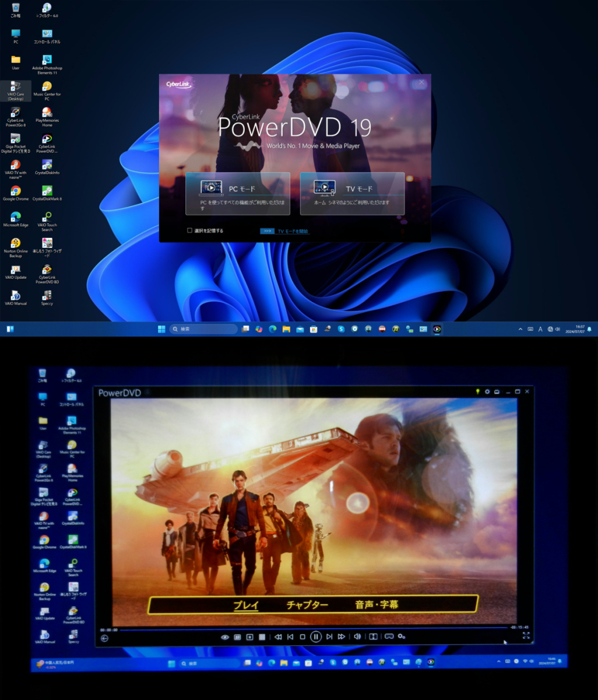Choose PC モード in the PowerDVD 19 launcher
This screenshot has height=700, width=598.
tap(238, 194)
